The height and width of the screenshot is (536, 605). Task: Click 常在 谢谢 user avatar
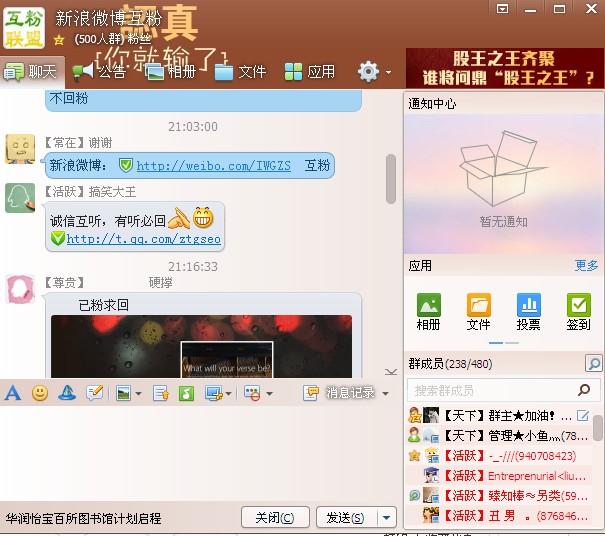pos(20,149)
